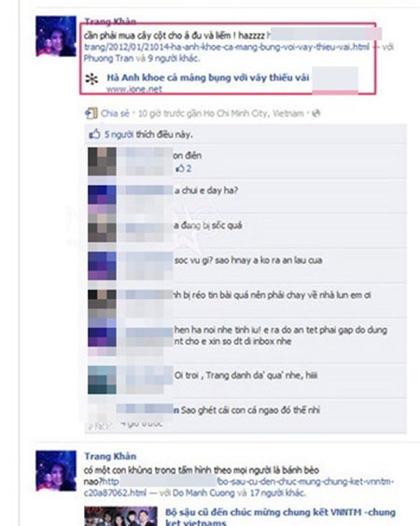Click the ha-anh-khoe-ca-mang-bung URL link
Image resolution: width=420 pixels, height=526 pixels.
coord(226,47)
